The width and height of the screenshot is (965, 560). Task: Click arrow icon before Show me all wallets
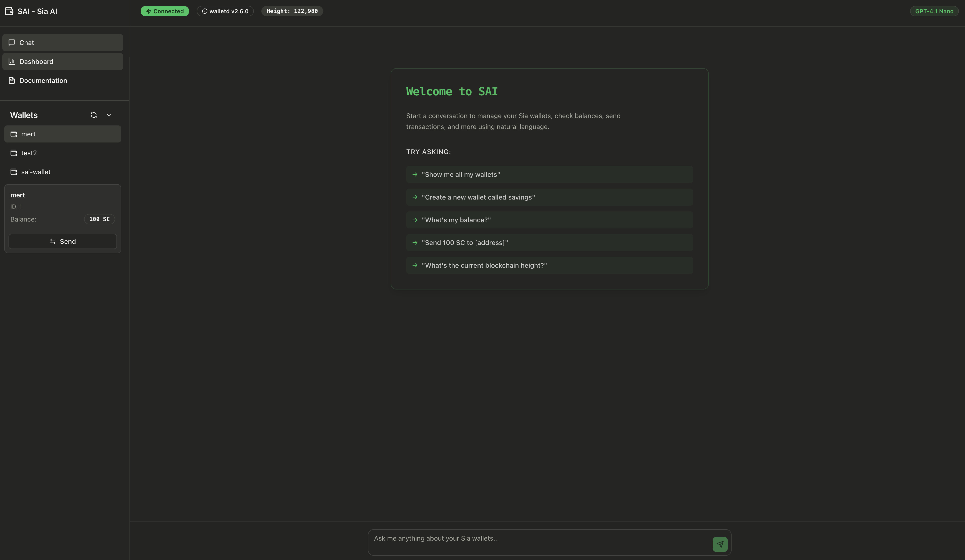(415, 174)
